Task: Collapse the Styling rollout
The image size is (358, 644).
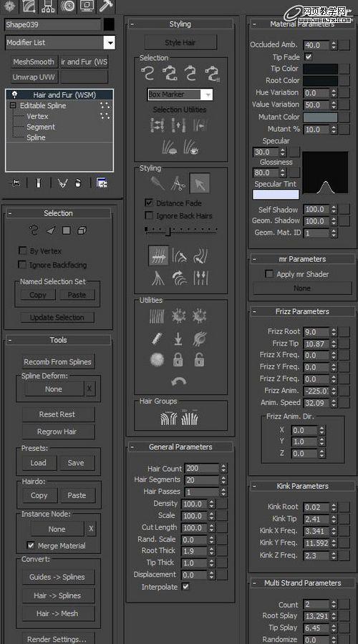Action: pyautogui.click(x=132, y=24)
